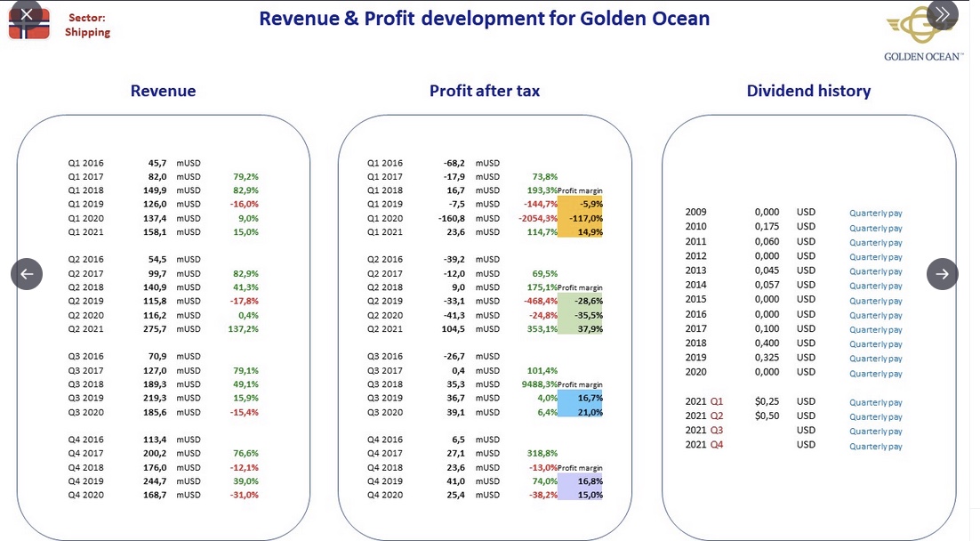
Task: Click Quarterly pay link for 2021 Q1
Action: coord(876,402)
